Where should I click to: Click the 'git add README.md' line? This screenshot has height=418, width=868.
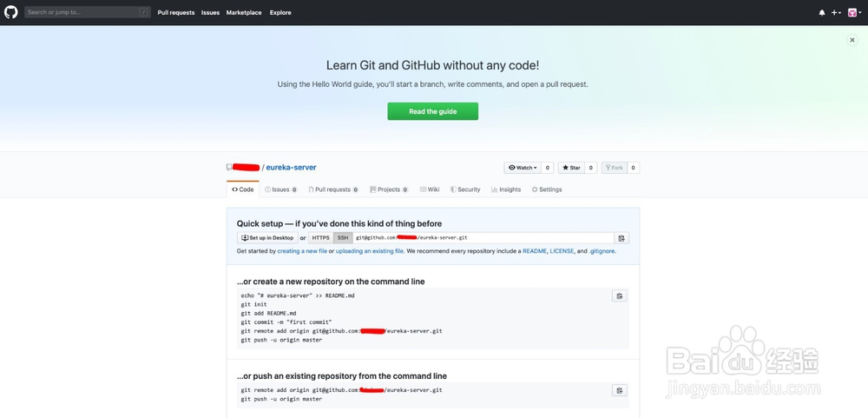tap(268, 313)
